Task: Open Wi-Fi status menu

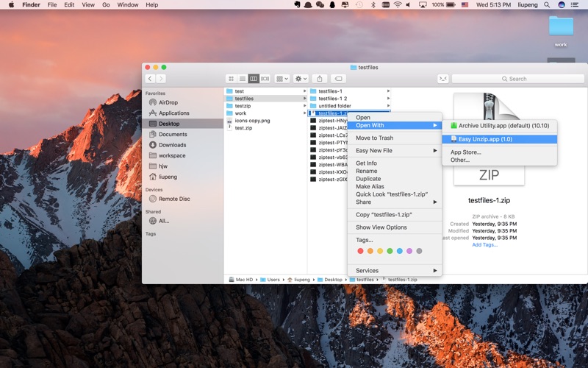Action: coord(398,5)
